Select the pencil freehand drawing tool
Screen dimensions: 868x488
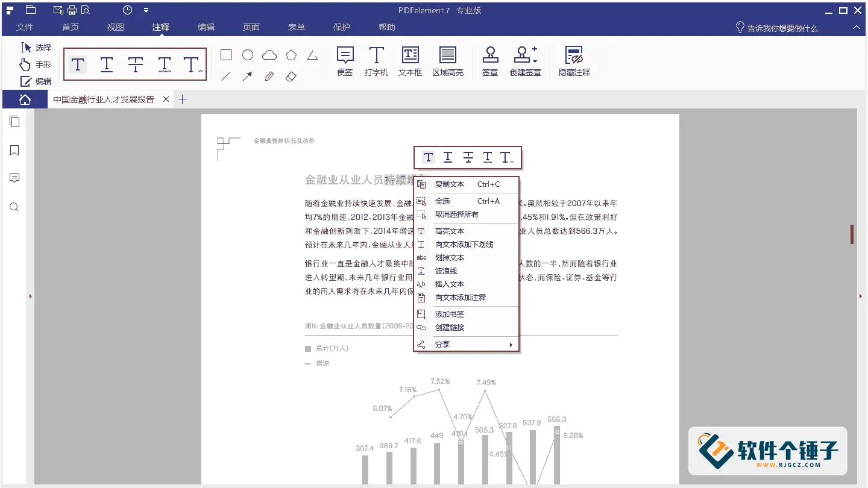(269, 77)
